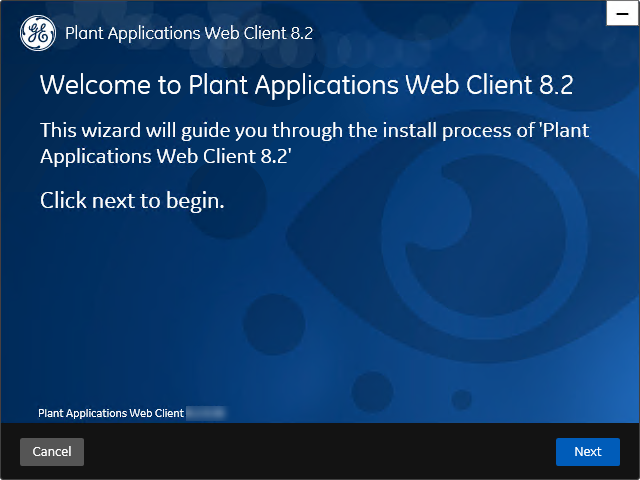This screenshot has height=480, width=640.
Task: Select the header text 'Plant Applications Web Client 8.2'
Action: coord(189,33)
